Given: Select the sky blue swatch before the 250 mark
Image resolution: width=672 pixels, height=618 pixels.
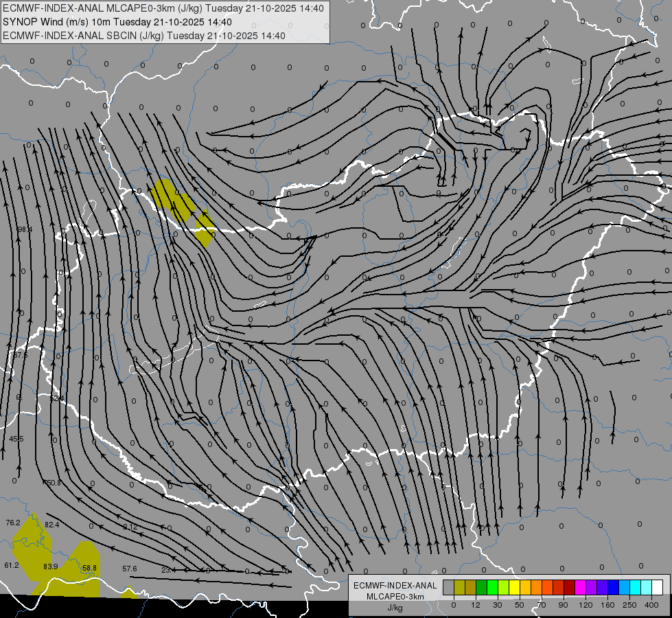Looking at the screenshot, I should (625, 587).
